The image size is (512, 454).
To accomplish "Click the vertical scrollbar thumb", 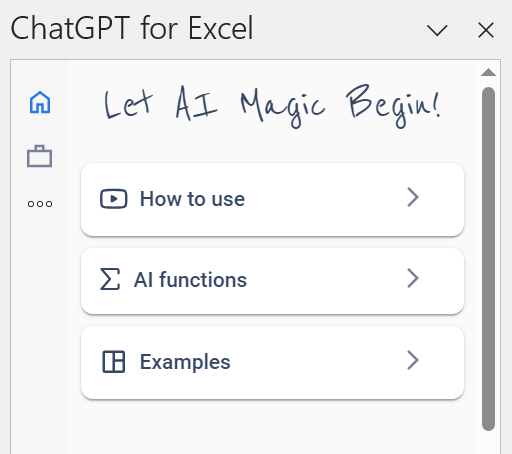I will [x=488, y=259].
